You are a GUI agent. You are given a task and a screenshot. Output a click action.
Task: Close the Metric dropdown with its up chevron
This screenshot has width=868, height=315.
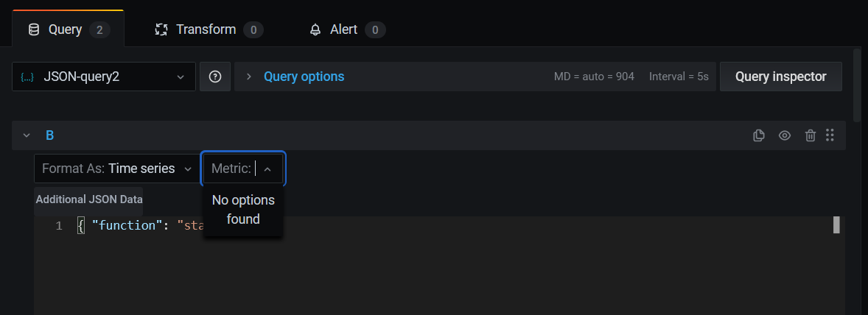point(267,169)
